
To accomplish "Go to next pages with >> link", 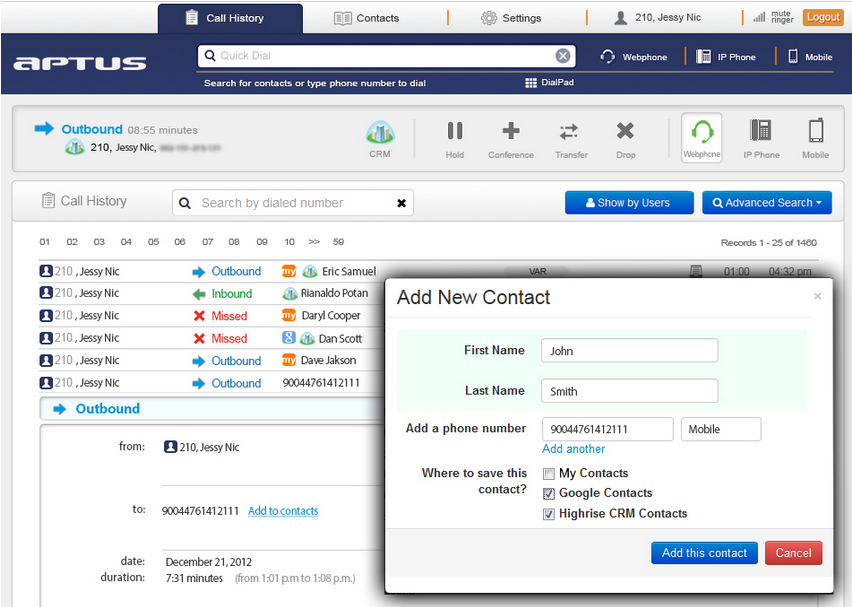I will (314, 242).
